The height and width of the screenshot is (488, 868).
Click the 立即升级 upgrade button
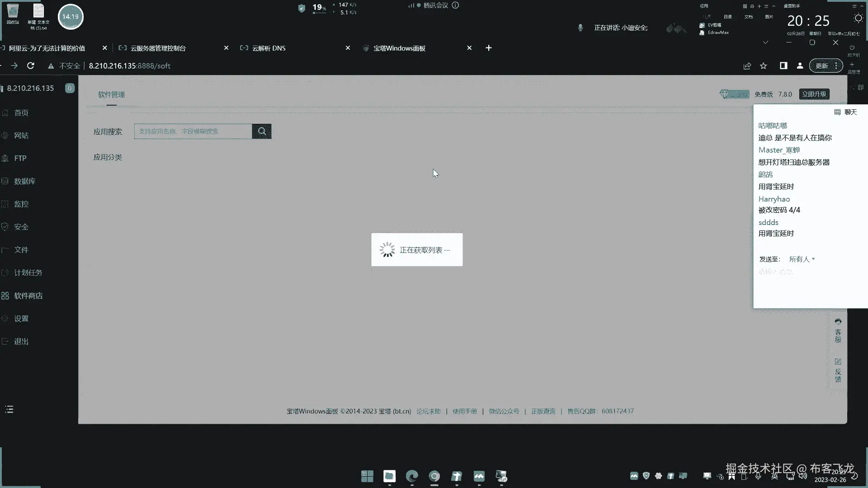click(814, 94)
